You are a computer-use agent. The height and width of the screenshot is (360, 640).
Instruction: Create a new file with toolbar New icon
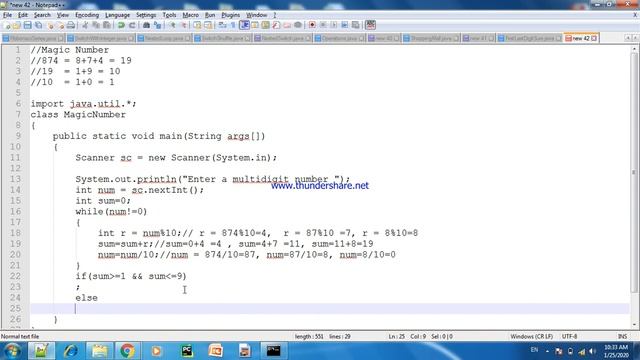coord(7,25)
